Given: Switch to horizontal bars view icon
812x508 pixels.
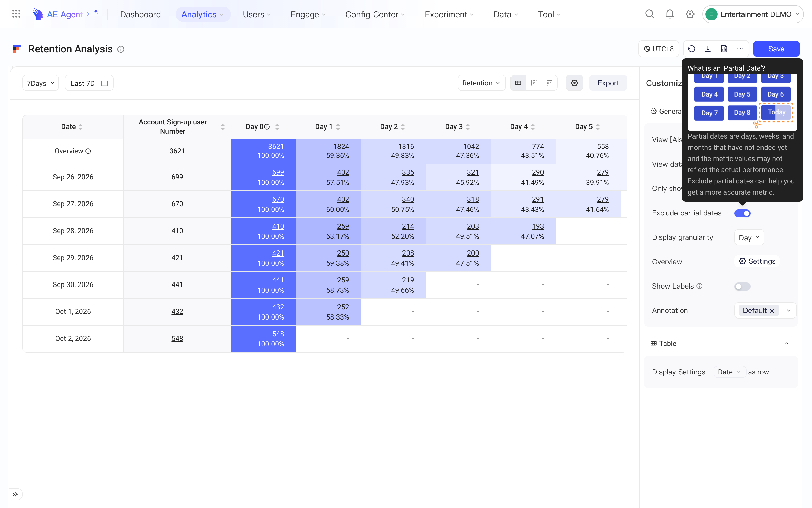Looking at the screenshot, I should [549, 83].
